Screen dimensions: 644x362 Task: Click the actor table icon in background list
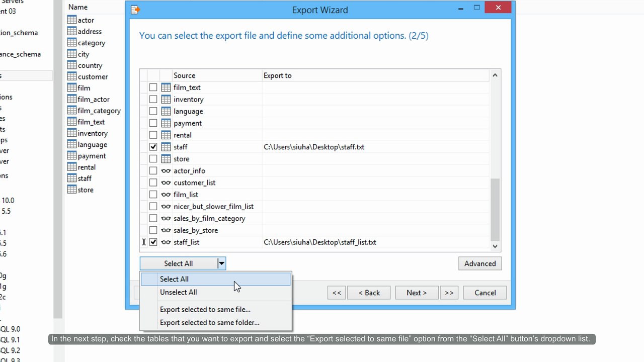72,20
